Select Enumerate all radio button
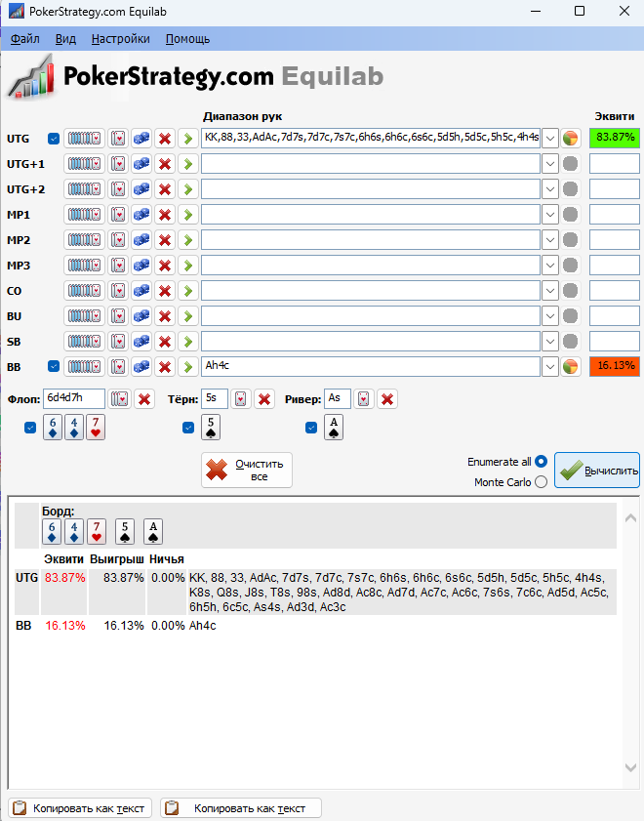644x821 pixels. pos(541,462)
